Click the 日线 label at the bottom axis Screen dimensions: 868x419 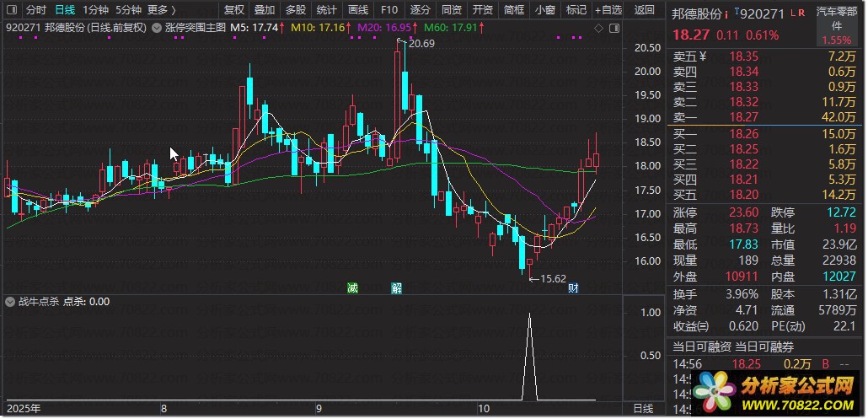pos(642,409)
